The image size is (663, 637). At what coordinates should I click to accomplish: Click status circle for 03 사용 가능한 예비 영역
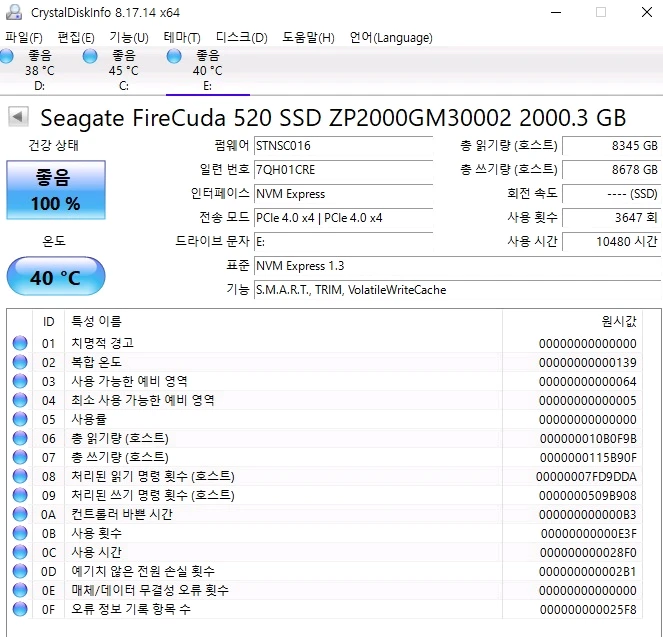tap(20, 381)
